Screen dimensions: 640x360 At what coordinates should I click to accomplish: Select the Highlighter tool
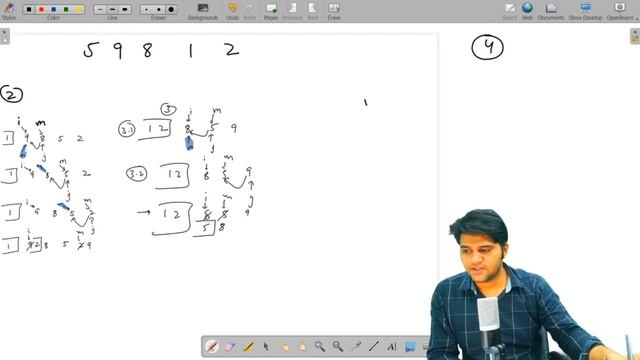point(248,347)
